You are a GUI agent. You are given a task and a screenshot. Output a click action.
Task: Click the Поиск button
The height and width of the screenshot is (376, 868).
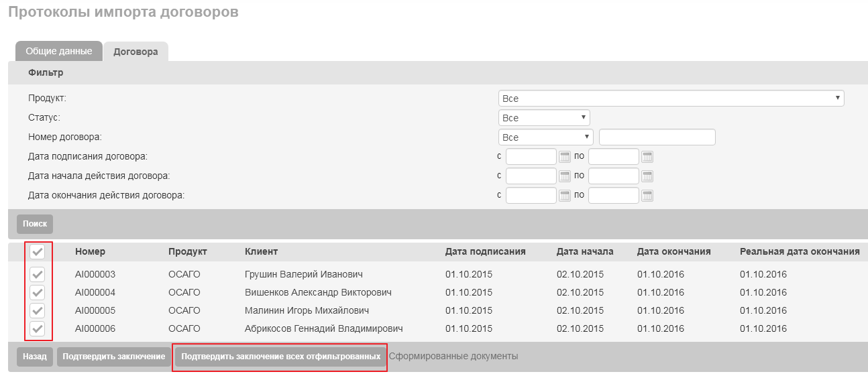[35, 224]
